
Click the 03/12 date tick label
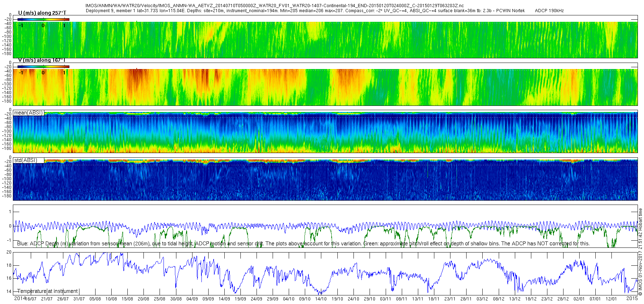(482, 299)
